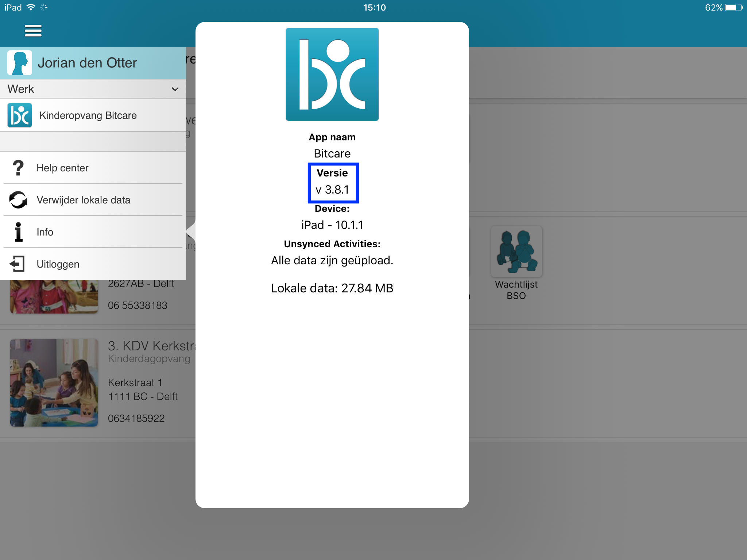Tap the Kinderopvang Bitcare logo icon

tap(20, 115)
